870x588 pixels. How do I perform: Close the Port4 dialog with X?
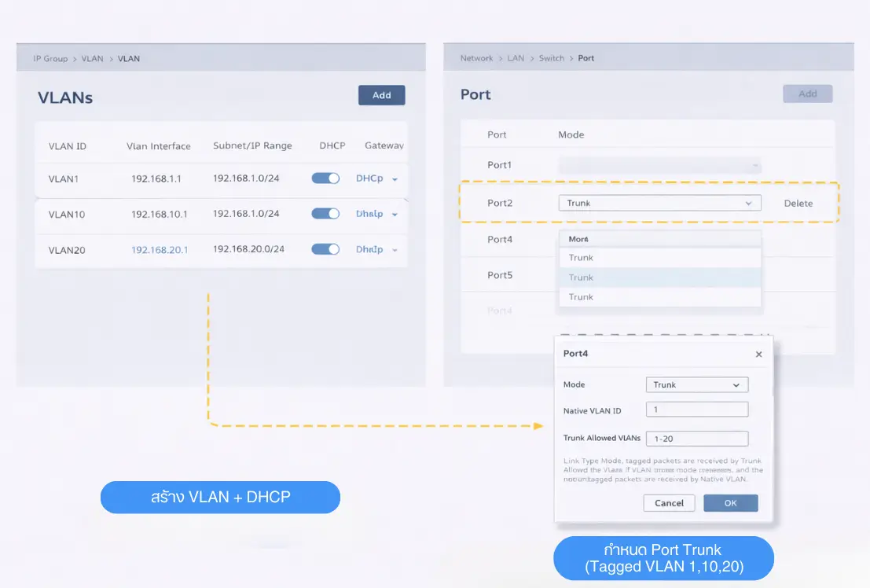(x=758, y=355)
